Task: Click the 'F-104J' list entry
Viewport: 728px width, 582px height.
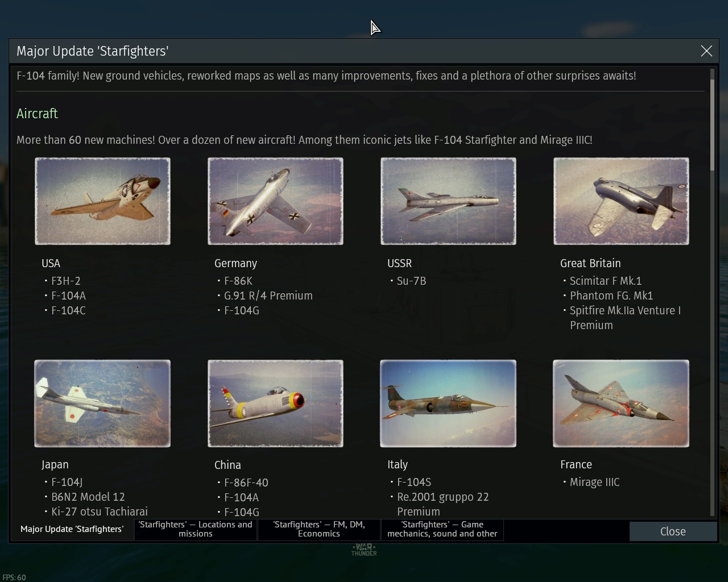Action: 67,482
